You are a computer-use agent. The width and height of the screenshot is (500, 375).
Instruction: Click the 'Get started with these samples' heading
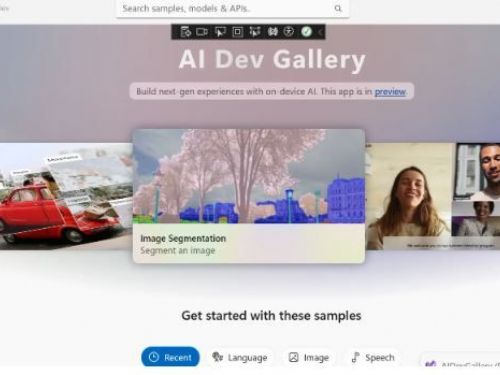coord(271,315)
